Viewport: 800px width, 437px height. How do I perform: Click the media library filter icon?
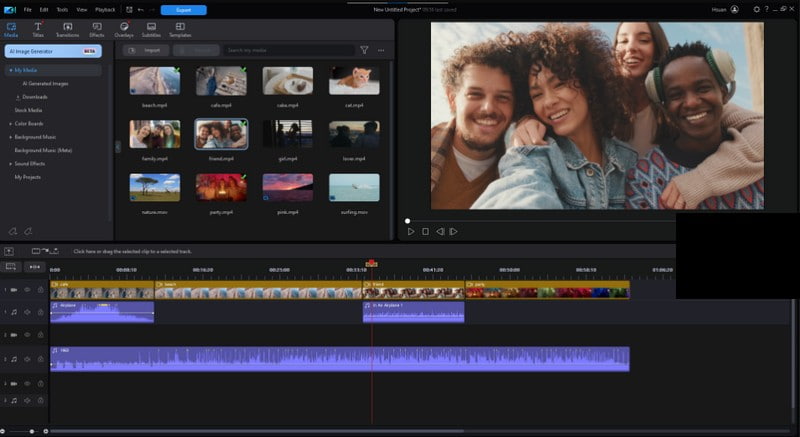pos(364,49)
